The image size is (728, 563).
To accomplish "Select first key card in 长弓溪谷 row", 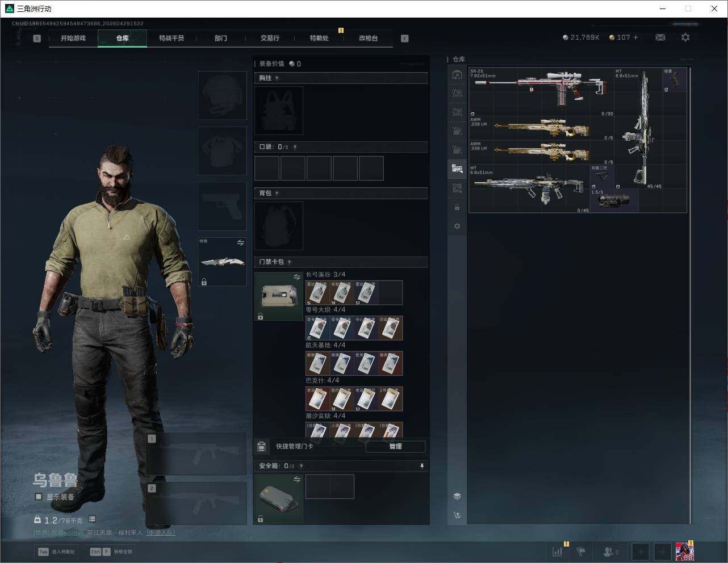I will point(317,293).
